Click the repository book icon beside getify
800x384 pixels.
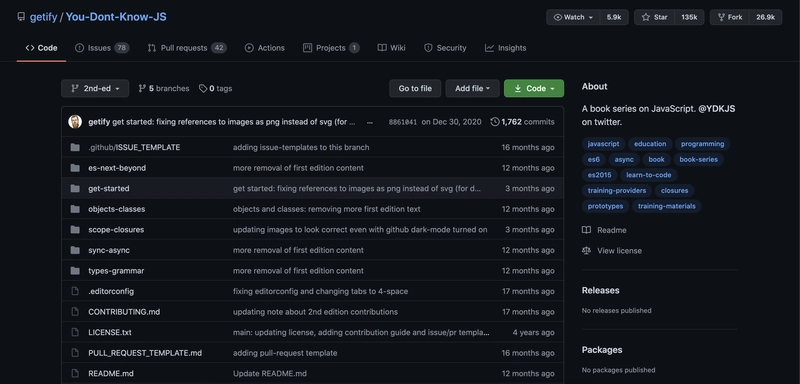pos(21,17)
